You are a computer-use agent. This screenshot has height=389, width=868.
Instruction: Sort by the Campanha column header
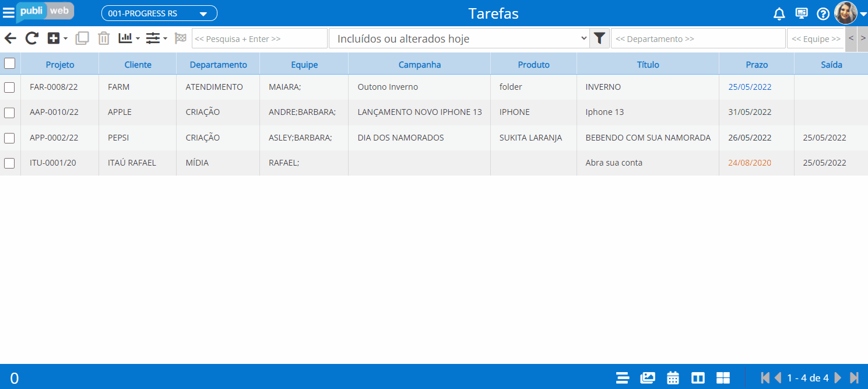[x=420, y=65]
